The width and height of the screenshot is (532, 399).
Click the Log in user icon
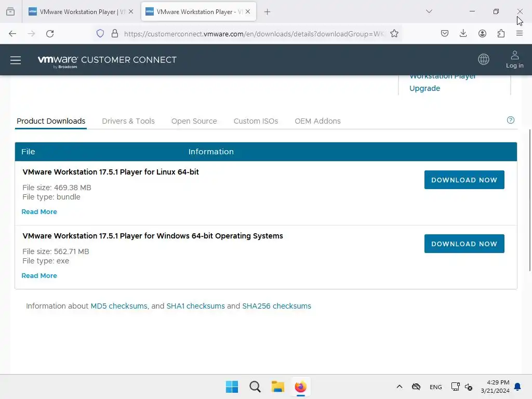click(515, 59)
